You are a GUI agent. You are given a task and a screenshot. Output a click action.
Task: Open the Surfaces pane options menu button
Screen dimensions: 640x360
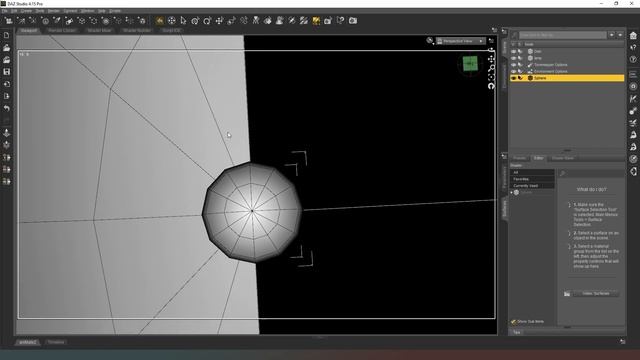504,156
